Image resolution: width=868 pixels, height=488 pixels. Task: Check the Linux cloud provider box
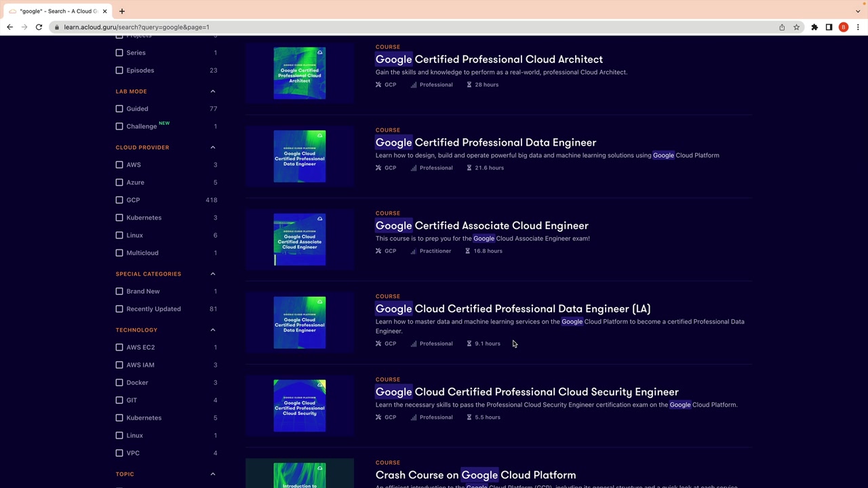119,235
